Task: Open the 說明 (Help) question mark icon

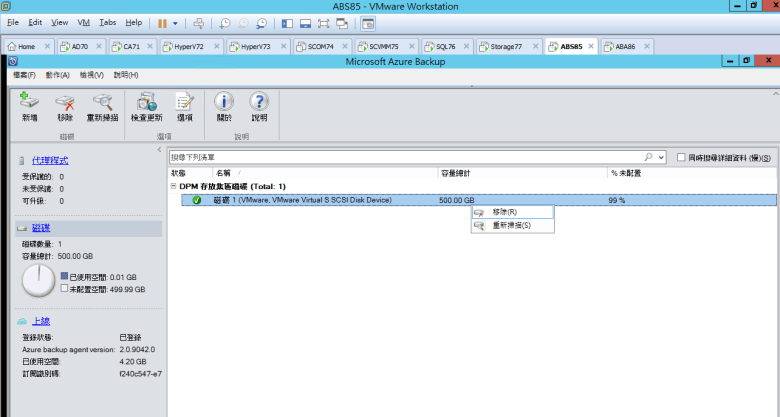Action: click(259, 104)
